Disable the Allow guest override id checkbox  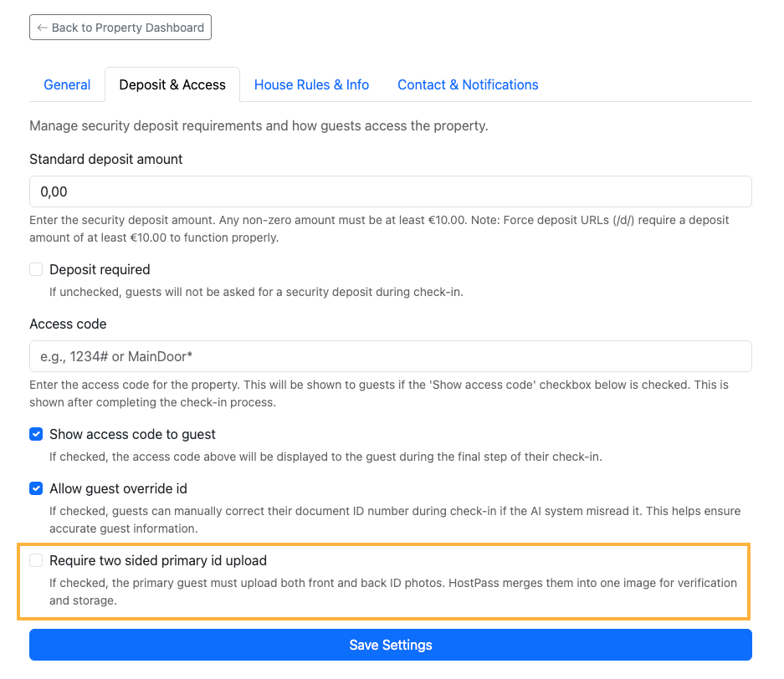coord(36,488)
